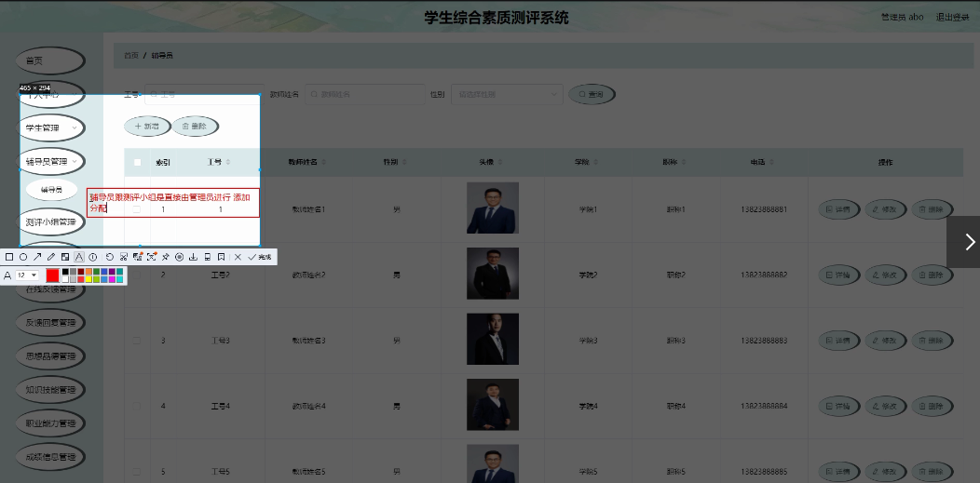Screen dimensions: 980x483
Task: Click the translate icon in screenshot toolbar
Action: (x=138, y=257)
